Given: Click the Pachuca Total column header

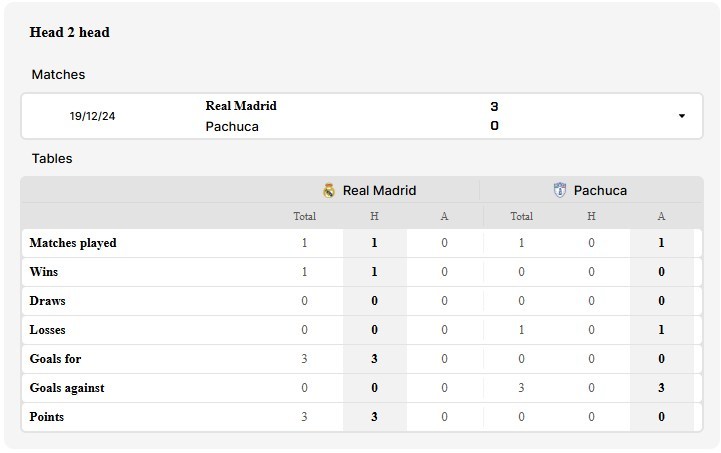Looking at the screenshot, I should (x=521, y=216).
